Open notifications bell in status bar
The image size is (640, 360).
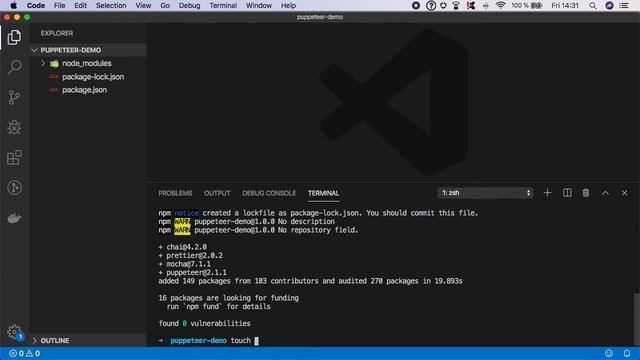[x=627, y=353]
